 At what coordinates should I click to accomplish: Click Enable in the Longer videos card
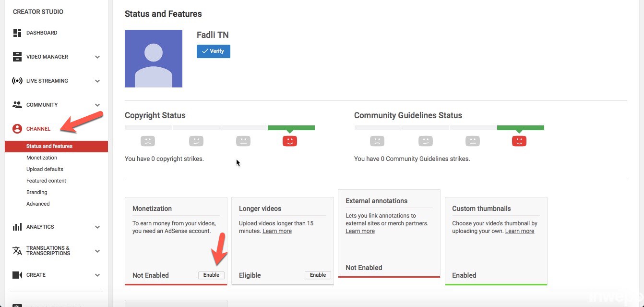point(318,275)
